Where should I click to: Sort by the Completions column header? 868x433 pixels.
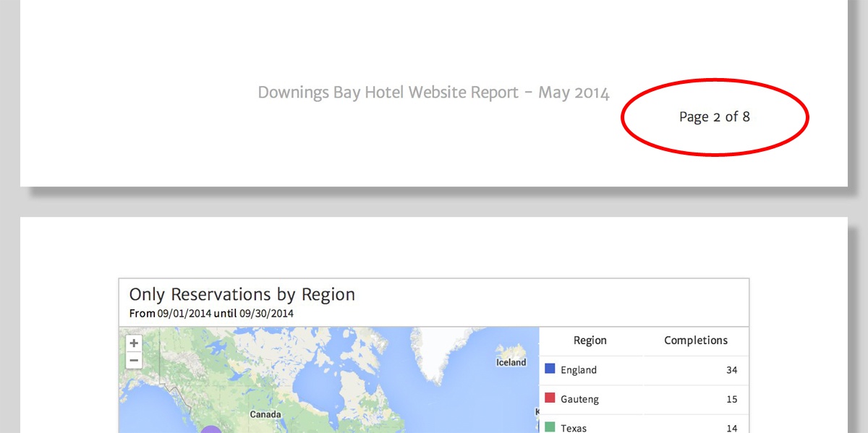[x=695, y=340]
